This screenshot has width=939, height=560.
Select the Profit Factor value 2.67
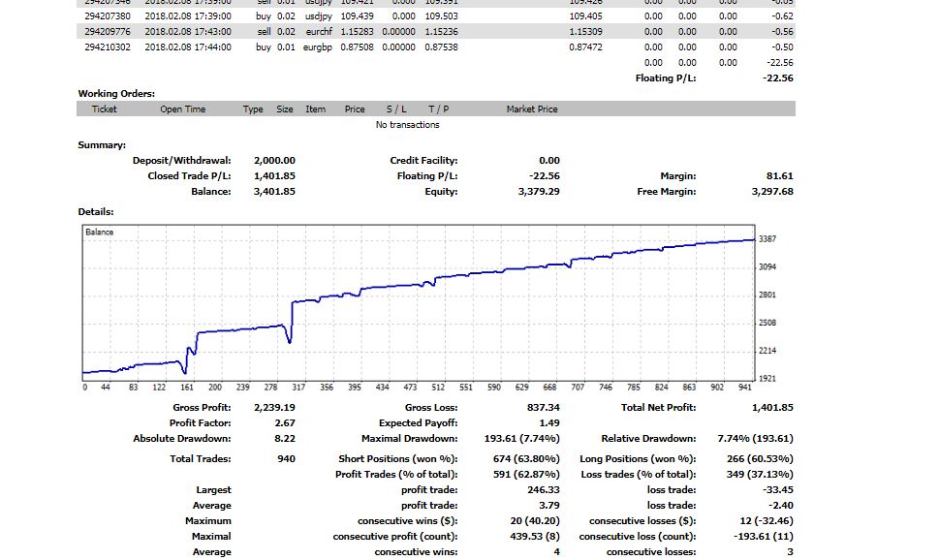(283, 423)
